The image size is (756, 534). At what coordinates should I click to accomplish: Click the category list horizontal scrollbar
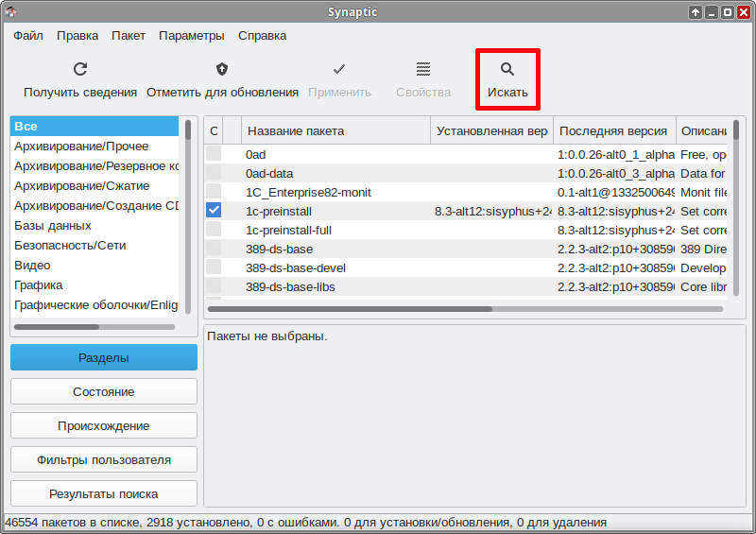point(94,327)
